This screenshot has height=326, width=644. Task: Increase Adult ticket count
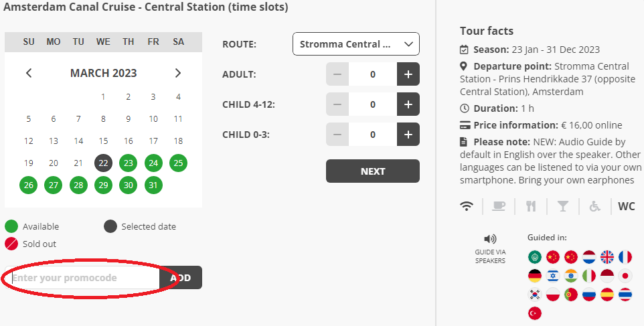pyautogui.click(x=408, y=74)
